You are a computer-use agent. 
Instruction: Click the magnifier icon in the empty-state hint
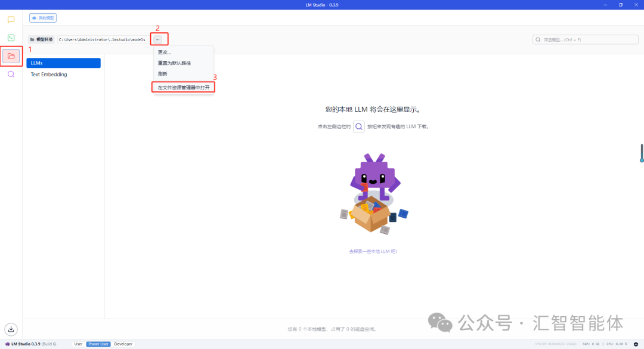(358, 126)
